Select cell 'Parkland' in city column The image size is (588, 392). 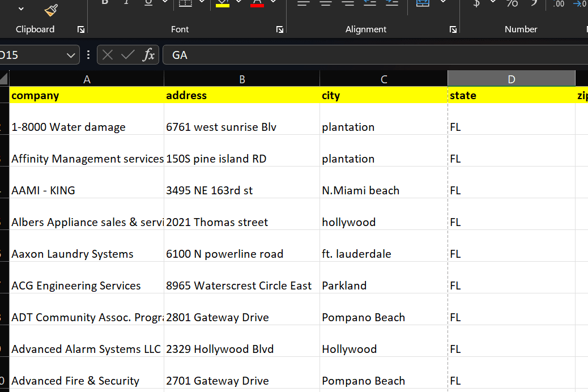(384, 278)
